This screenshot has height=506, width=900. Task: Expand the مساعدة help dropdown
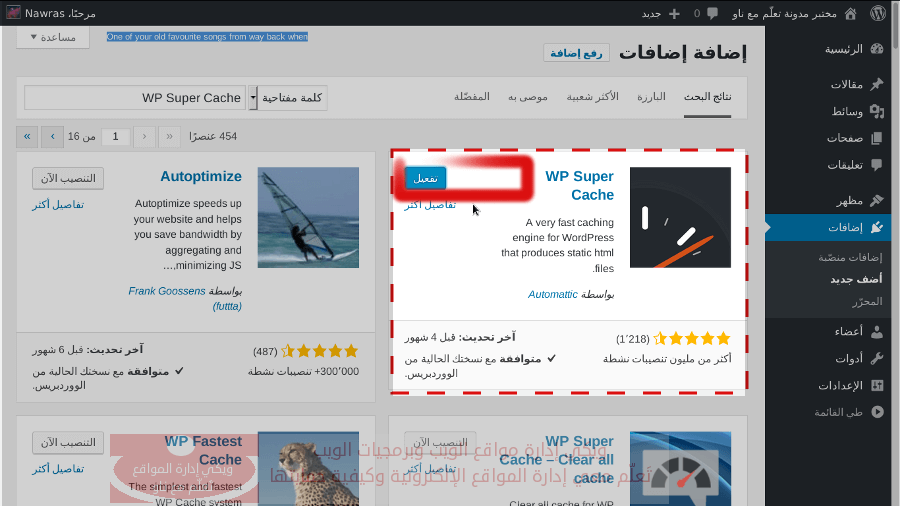tap(53, 37)
